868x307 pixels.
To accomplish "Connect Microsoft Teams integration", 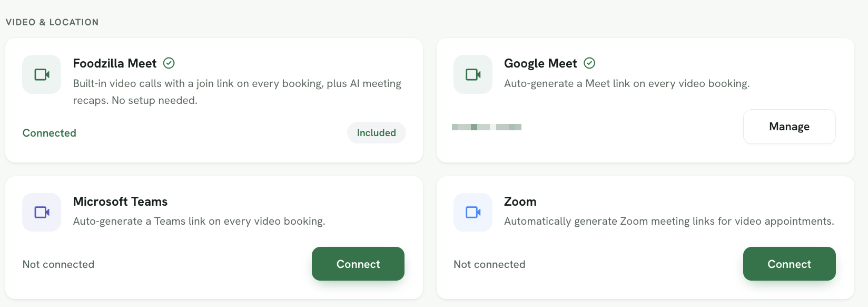I will click(x=358, y=264).
